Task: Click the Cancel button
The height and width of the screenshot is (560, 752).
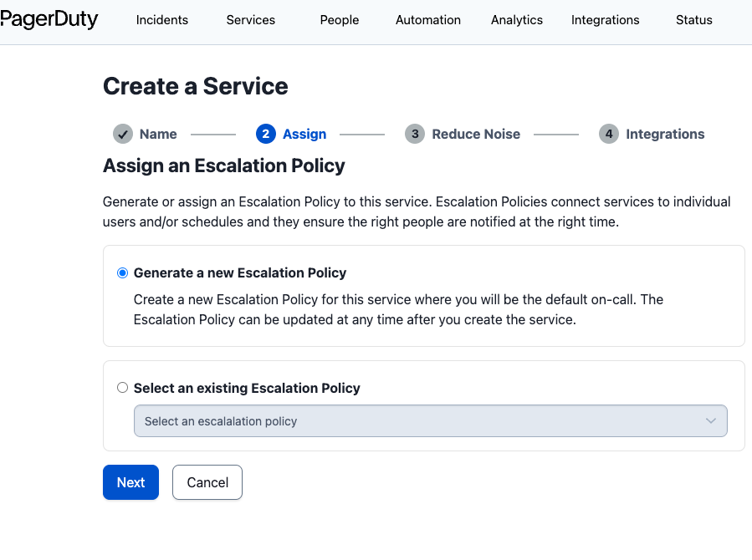Action: [207, 482]
